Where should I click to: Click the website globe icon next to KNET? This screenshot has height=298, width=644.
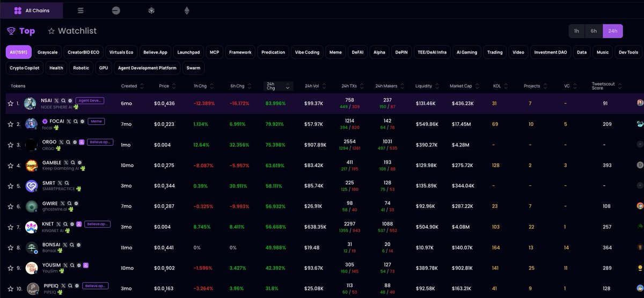pos(72,225)
